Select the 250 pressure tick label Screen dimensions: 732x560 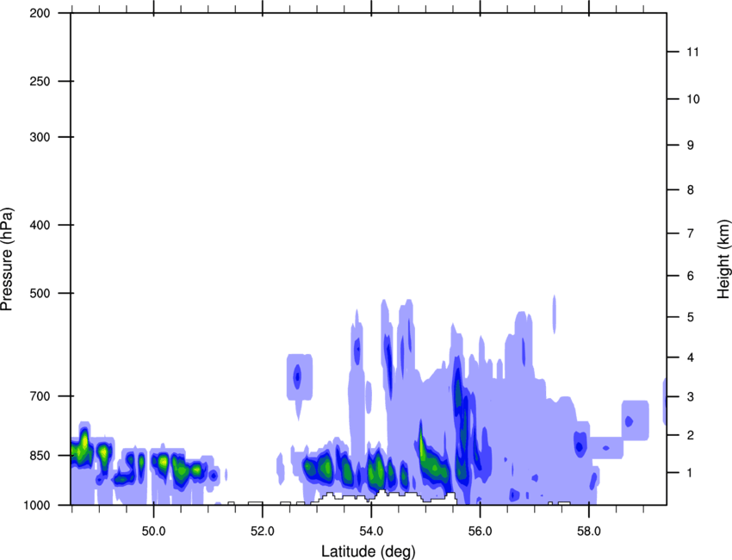[40, 81]
